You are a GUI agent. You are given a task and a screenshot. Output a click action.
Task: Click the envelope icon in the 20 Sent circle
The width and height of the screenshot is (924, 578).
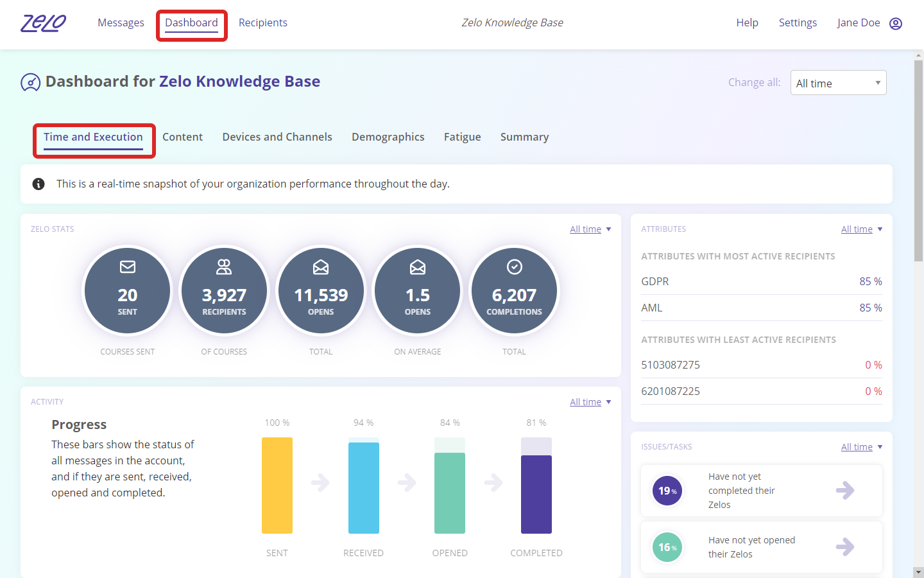tap(128, 267)
